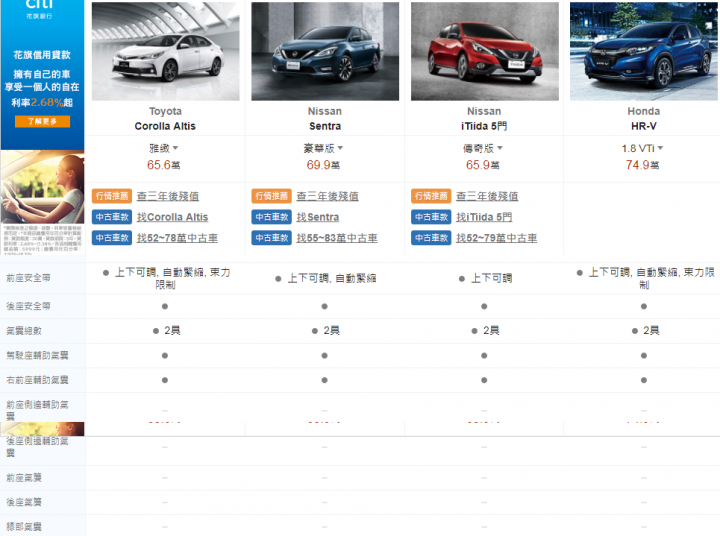Expand the 豪華版 trim dropdown for Sentra
Screen dimensions: 720x536
coord(323,148)
